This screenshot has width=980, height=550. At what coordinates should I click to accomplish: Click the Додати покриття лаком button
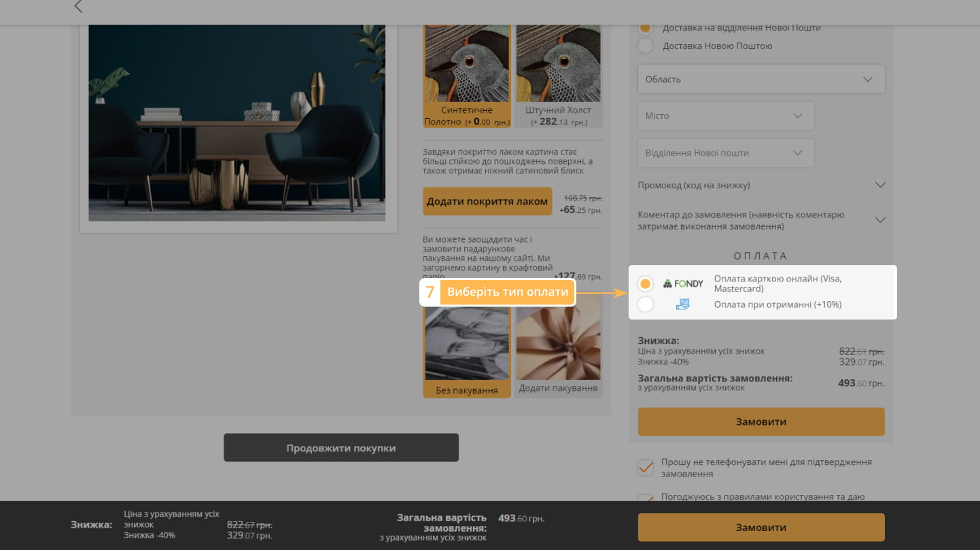coord(487,201)
